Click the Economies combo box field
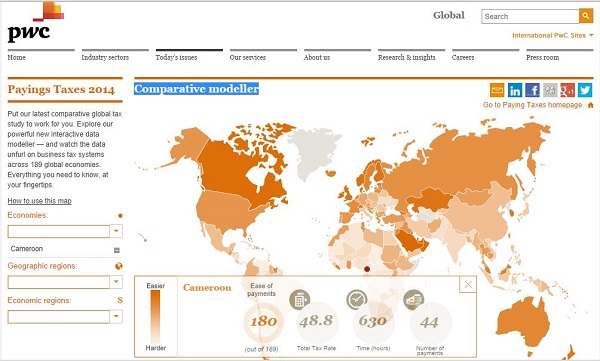600x361 pixels. click(x=59, y=231)
